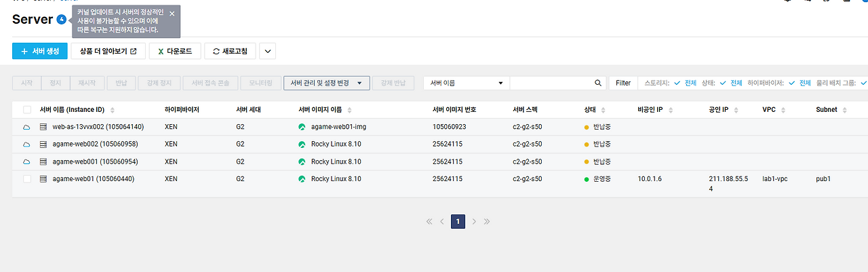Tick the checkbox for agame-web01 row
868x272 pixels.
tap(27, 179)
